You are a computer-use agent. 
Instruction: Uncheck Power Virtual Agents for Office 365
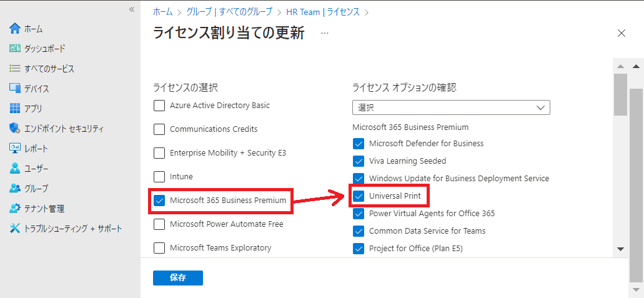359,214
